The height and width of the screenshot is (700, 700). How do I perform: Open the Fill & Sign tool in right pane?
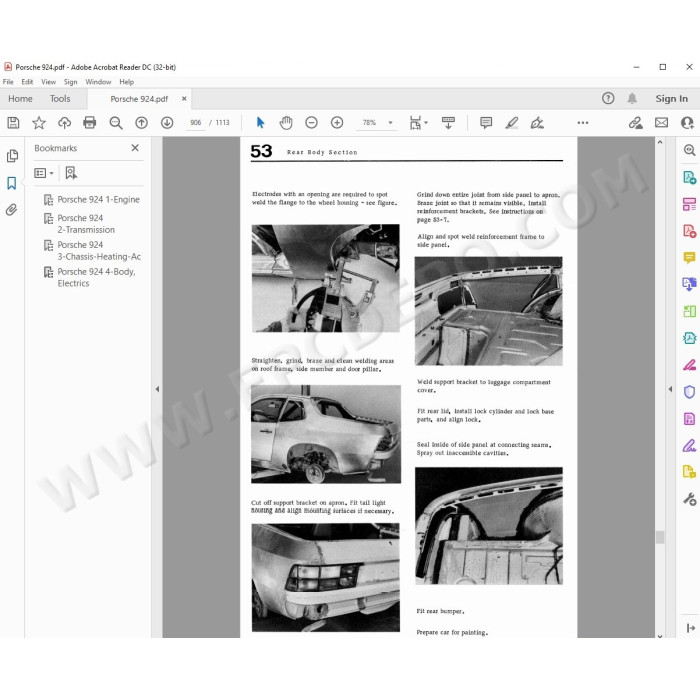(x=689, y=445)
